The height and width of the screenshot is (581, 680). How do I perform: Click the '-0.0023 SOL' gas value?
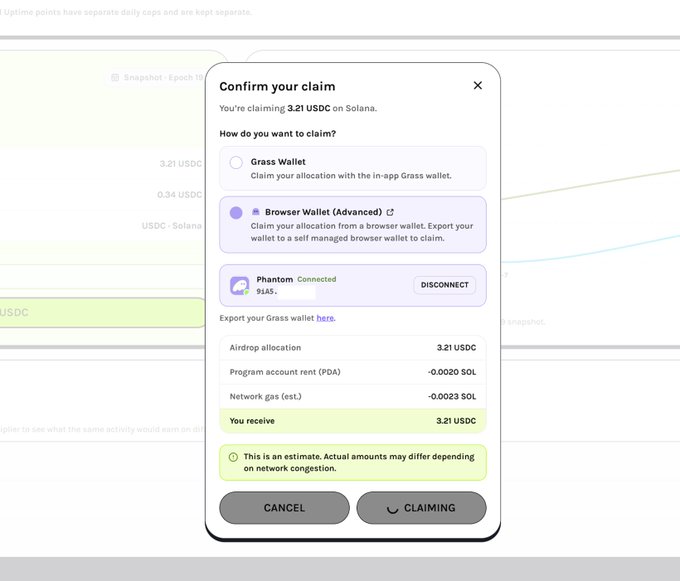click(x=452, y=396)
